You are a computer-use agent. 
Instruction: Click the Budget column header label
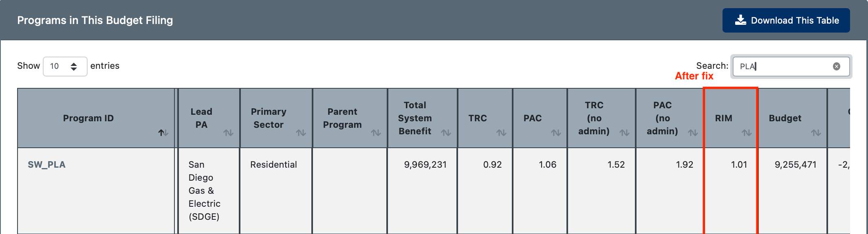[785, 118]
